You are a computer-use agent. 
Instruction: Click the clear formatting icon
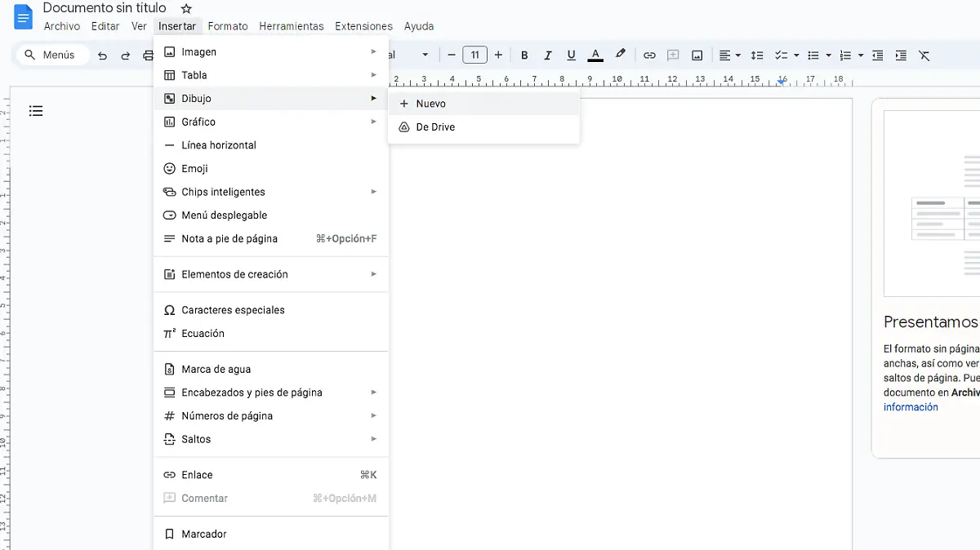pyautogui.click(x=924, y=55)
